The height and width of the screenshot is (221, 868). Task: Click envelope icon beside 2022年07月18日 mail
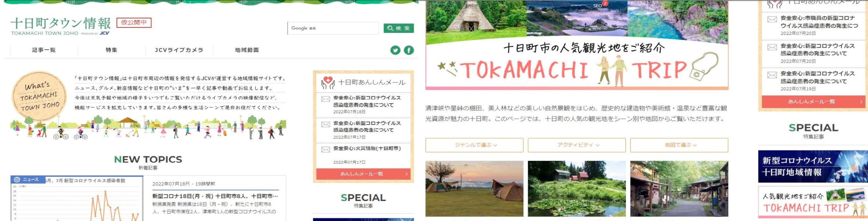coord(325,99)
